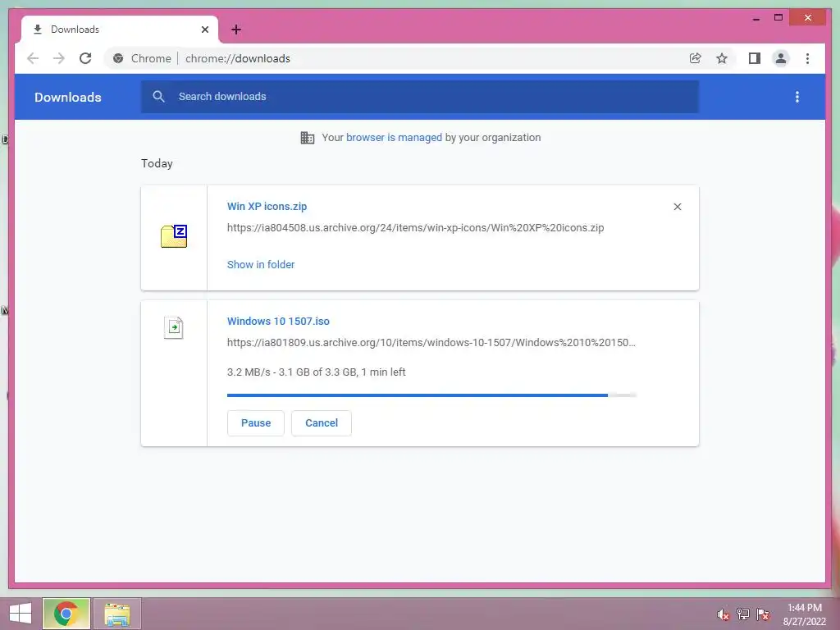Click the ISO download progress bar
This screenshot has width=840, height=630.
tap(431, 395)
